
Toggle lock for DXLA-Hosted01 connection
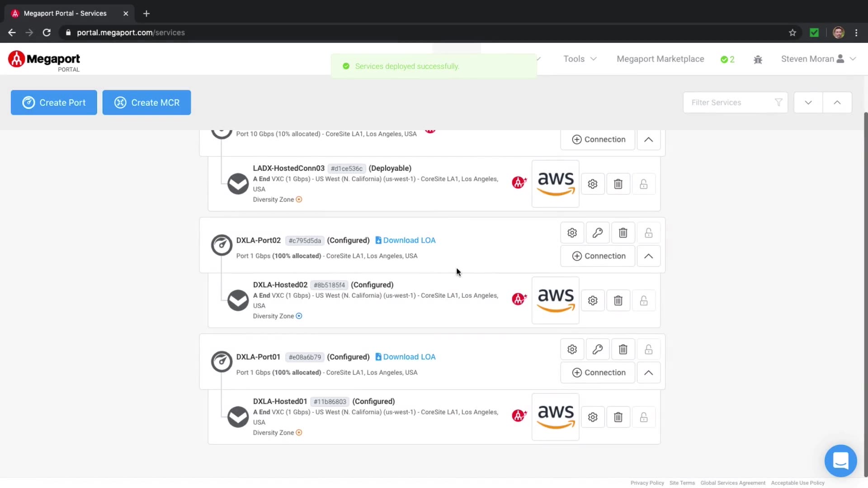pyautogui.click(x=643, y=417)
